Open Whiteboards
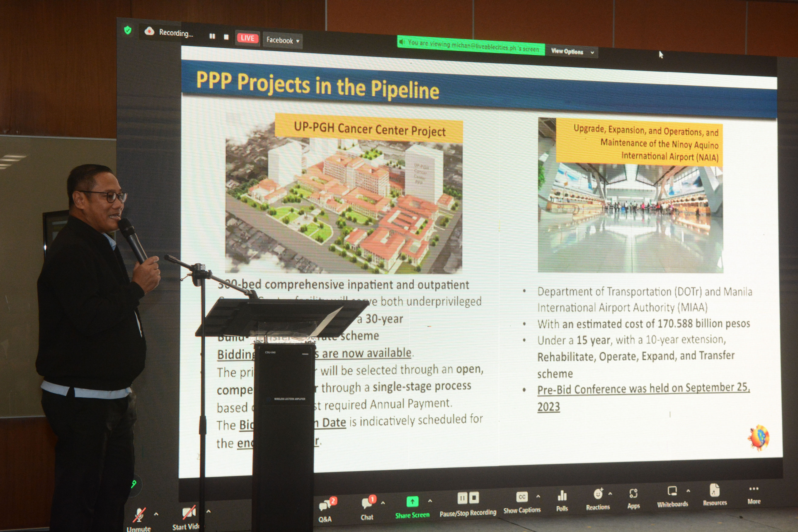The height and width of the screenshot is (532, 798). point(672,497)
